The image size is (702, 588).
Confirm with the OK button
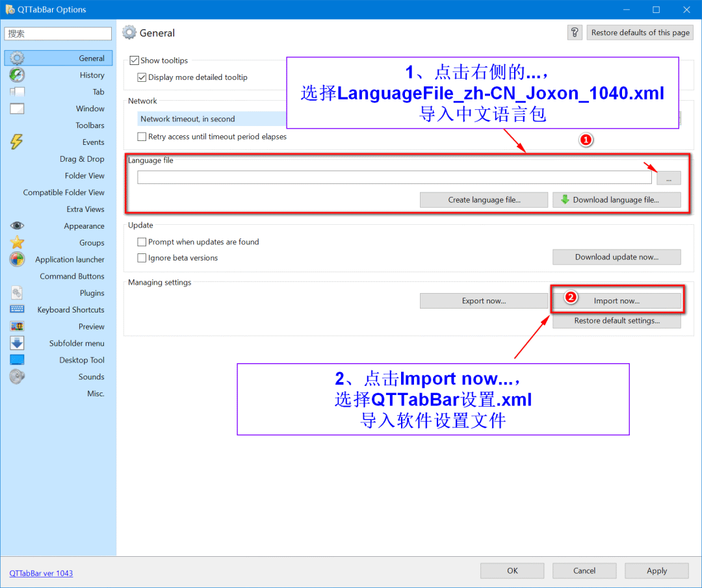pos(512,571)
